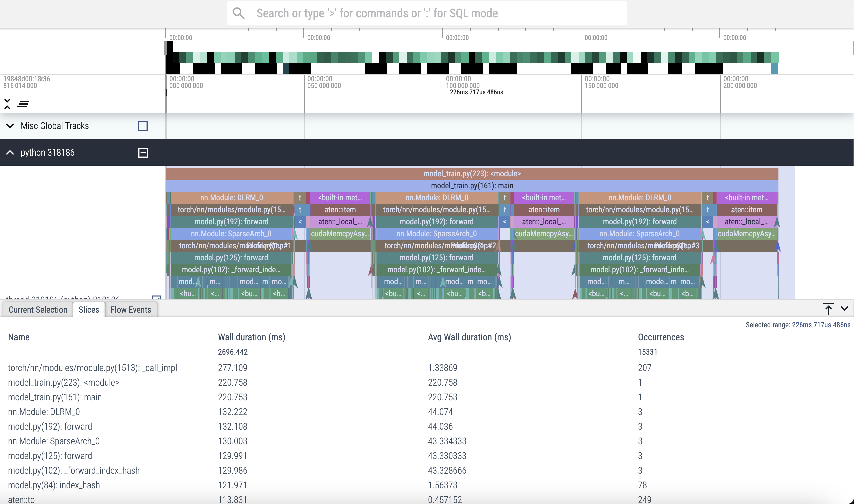Select the Slices tab
Viewport: 854px width, 504px height.
(x=89, y=310)
